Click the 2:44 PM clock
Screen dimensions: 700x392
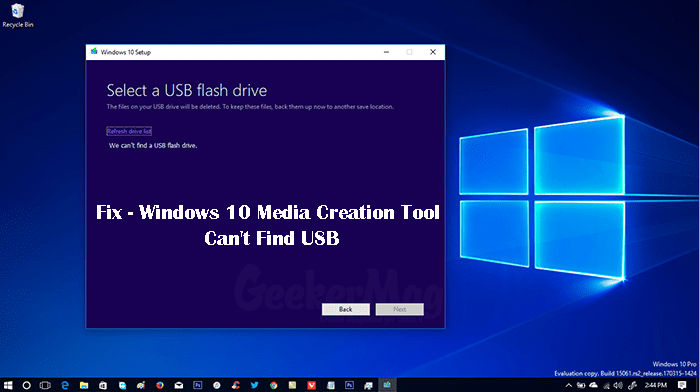pos(656,385)
